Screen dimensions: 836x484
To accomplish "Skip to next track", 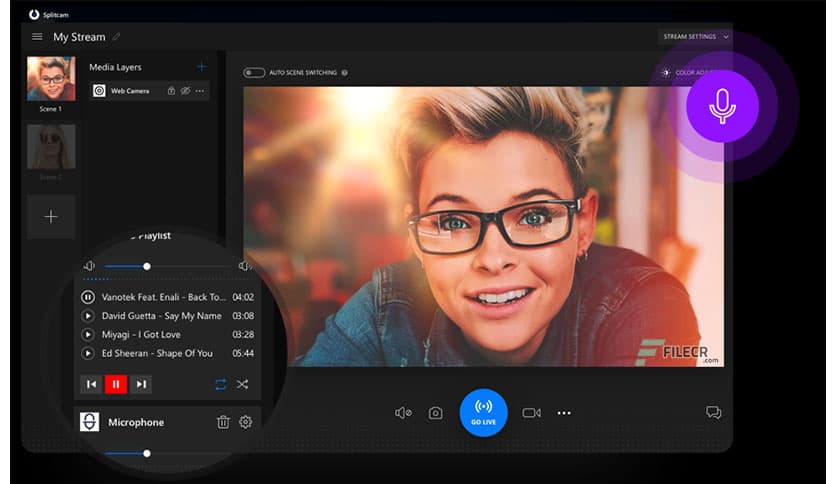I will (x=141, y=384).
